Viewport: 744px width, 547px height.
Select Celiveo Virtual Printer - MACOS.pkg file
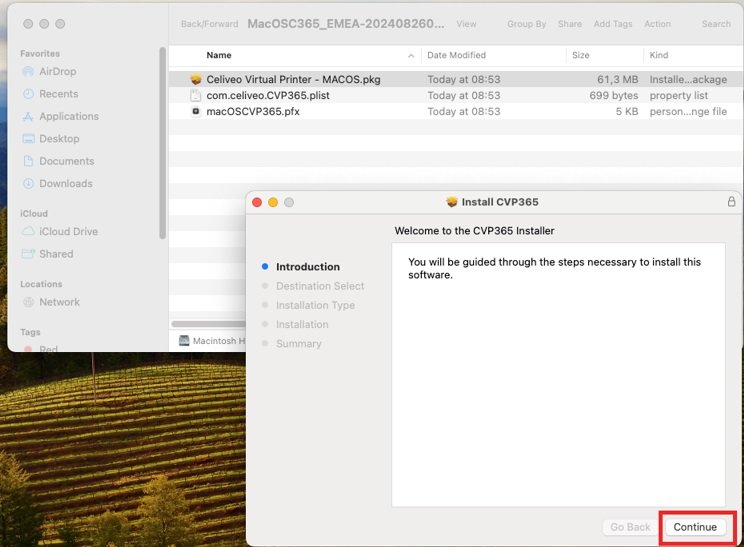(456, 79)
